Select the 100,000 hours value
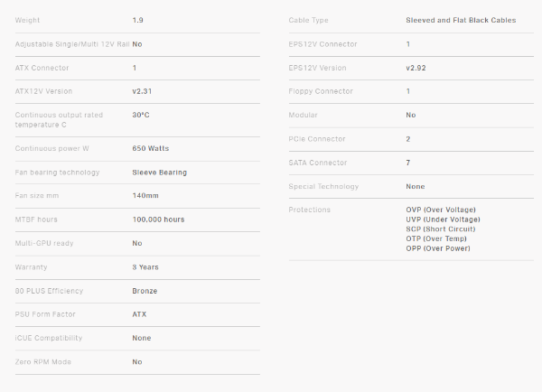 click(158, 219)
